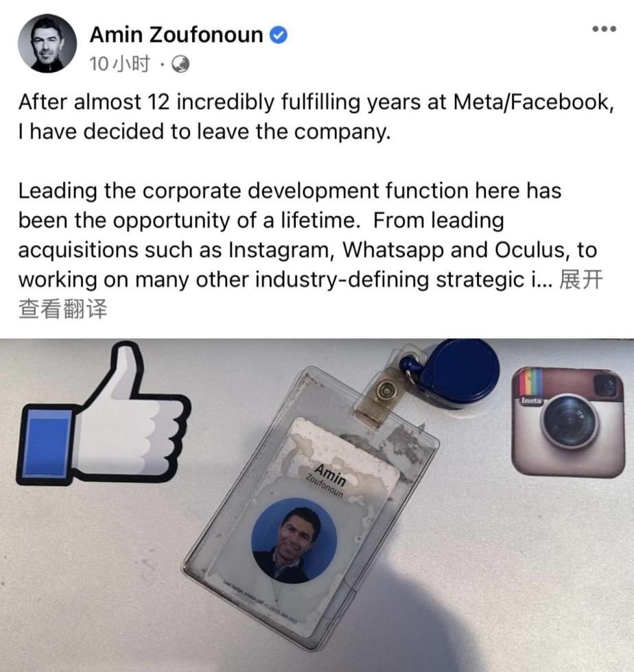Expand the post with 展开
The width and height of the screenshot is (634, 672).
581,280
